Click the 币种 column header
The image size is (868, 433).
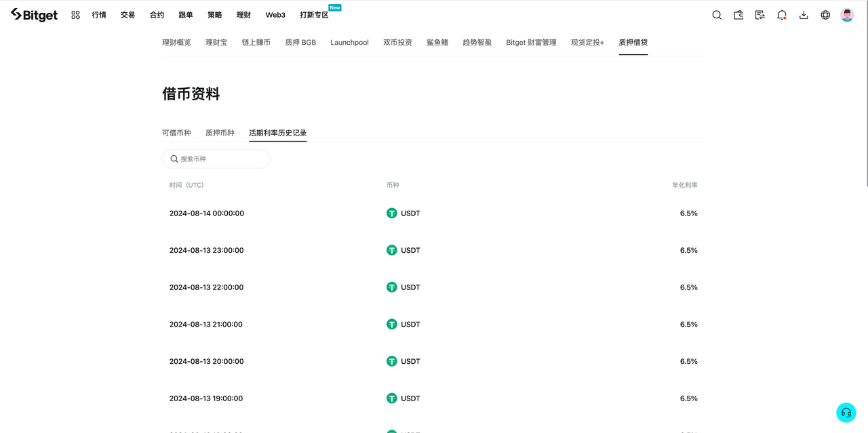click(393, 185)
